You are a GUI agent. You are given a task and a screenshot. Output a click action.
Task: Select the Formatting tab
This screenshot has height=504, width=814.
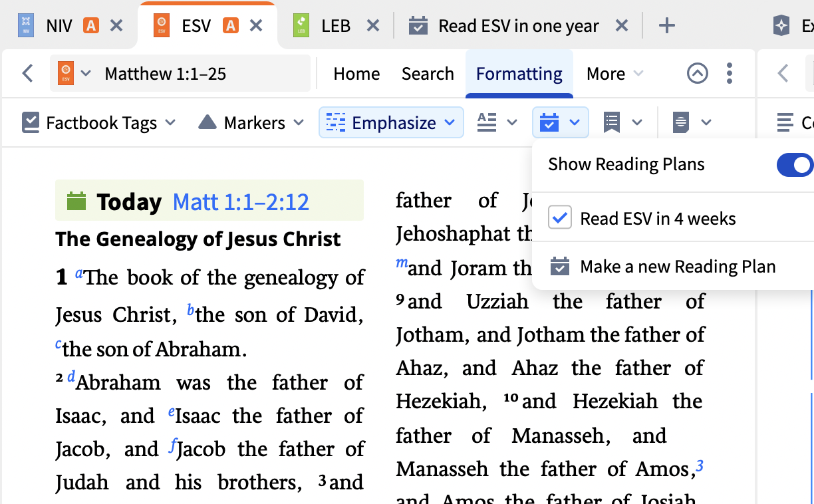click(x=519, y=73)
